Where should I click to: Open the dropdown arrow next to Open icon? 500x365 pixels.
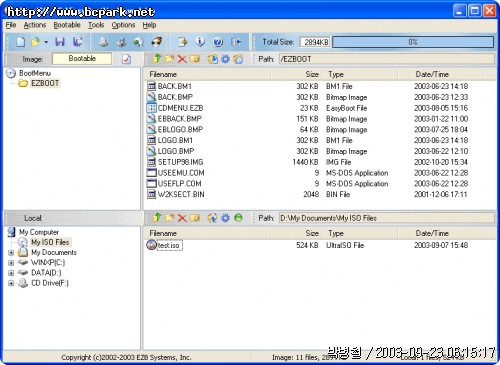tap(46, 42)
